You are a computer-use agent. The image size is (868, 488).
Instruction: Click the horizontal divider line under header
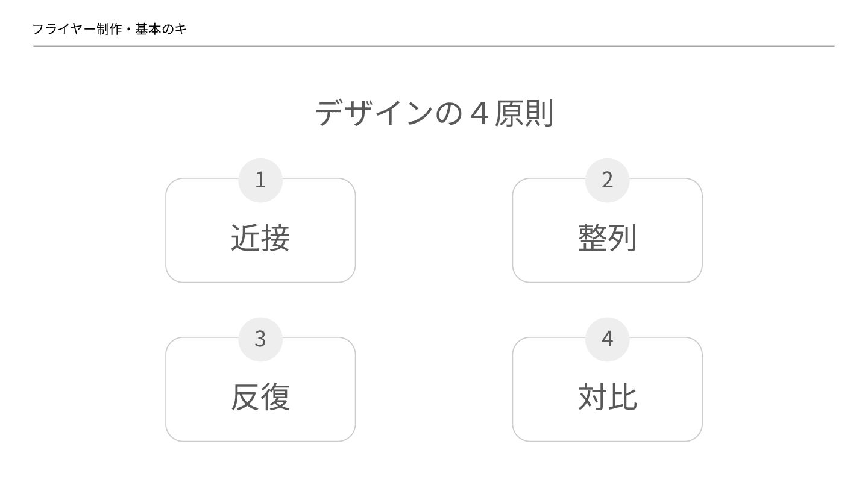[x=434, y=46]
